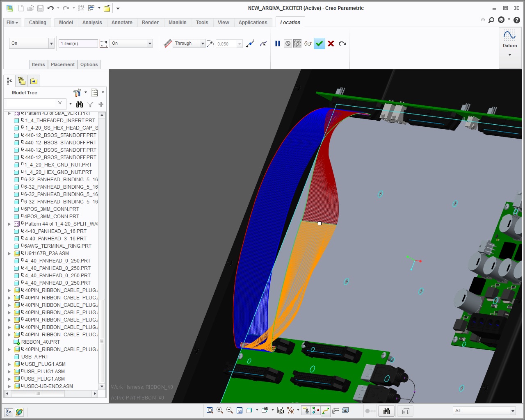Open the File menu

12,23
